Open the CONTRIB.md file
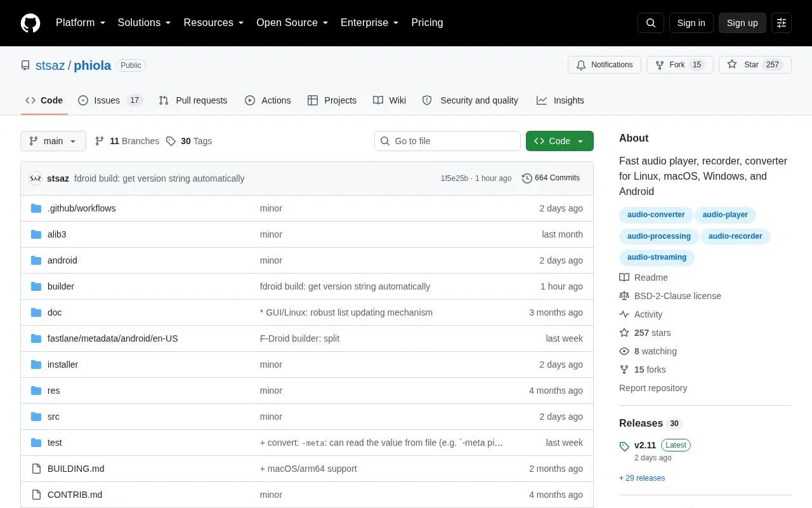This screenshot has width=812, height=508. (75, 495)
